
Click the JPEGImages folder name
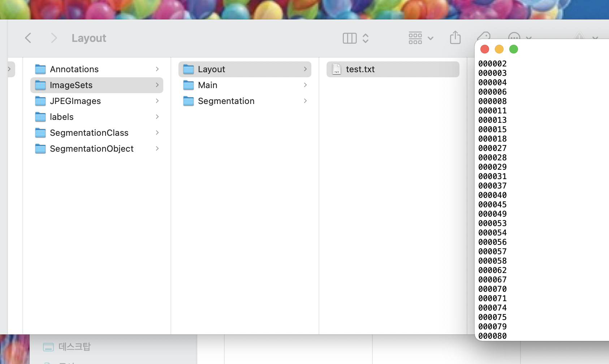[75, 101]
